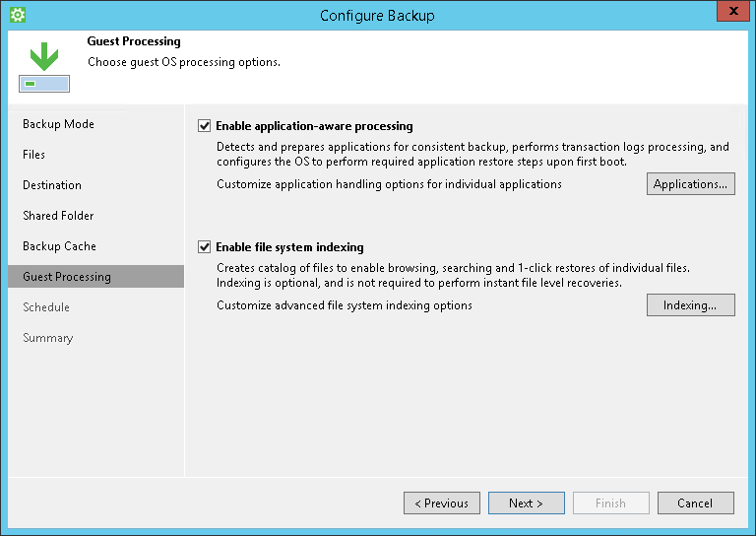Click the Enable application-aware processing label

coord(314,126)
